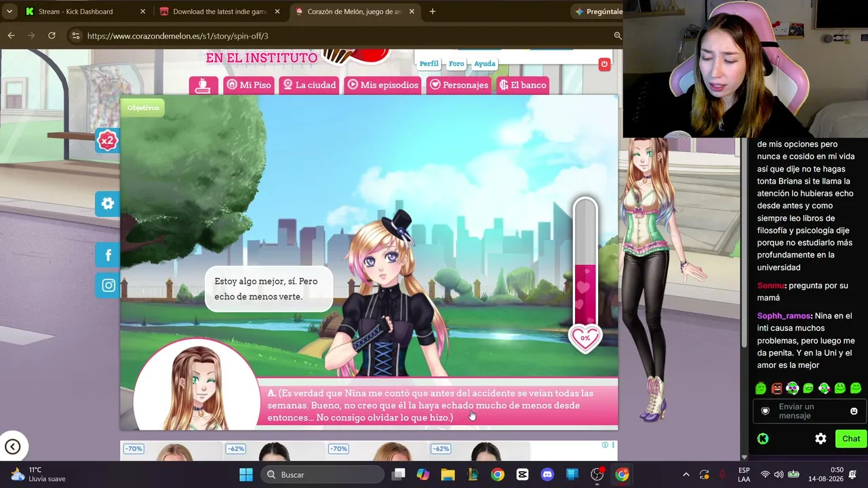Open Mis episodios tab
The width and height of the screenshot is (868, 488).
383,85
